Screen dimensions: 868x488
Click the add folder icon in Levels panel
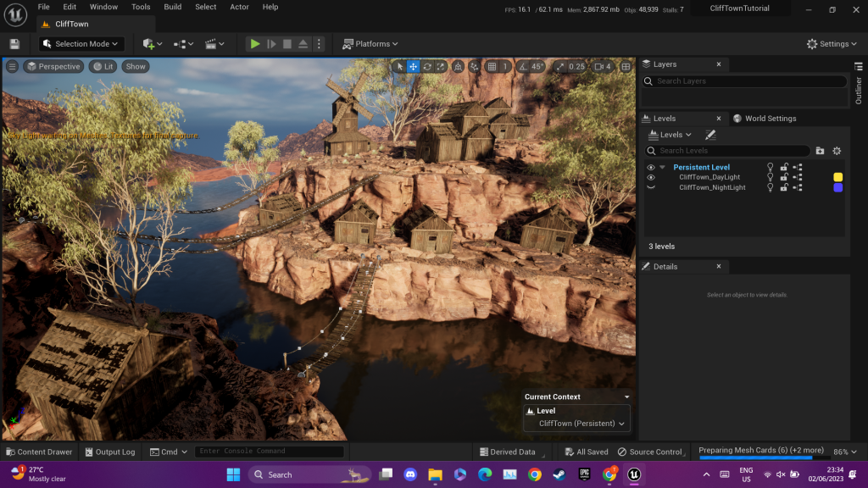coord(820,151)
